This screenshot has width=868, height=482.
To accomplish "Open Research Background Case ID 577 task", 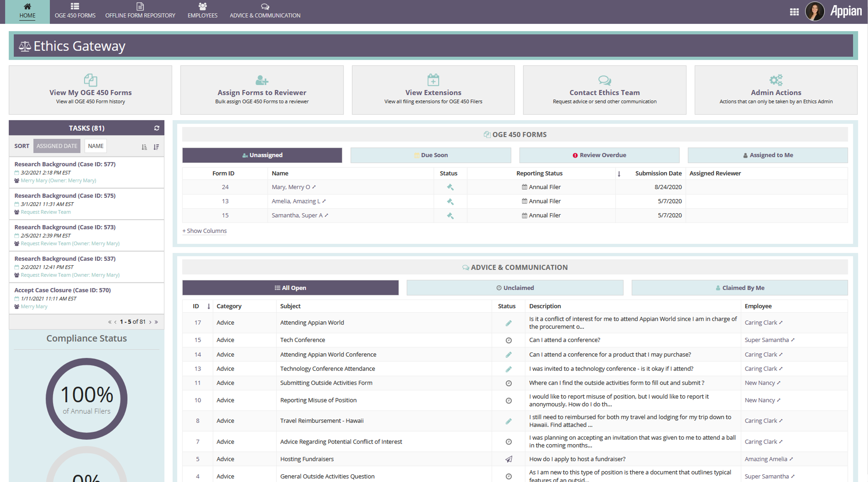I will (65, 164).
